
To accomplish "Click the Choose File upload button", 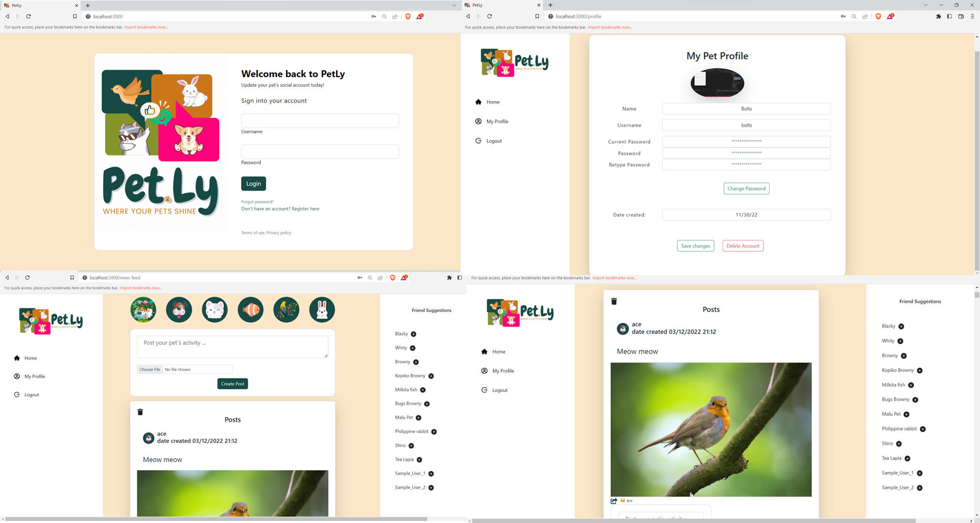I will [150, 369].
